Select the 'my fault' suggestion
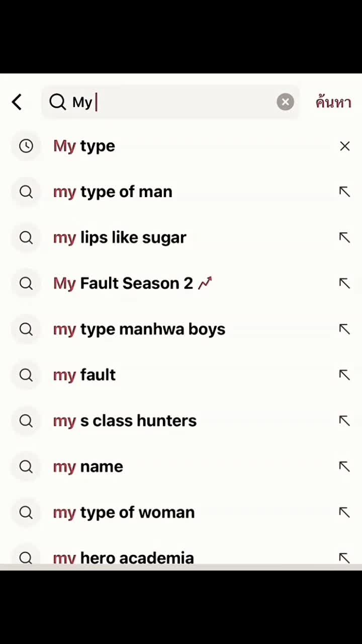362x644 pixels. (x=84, y=375)
